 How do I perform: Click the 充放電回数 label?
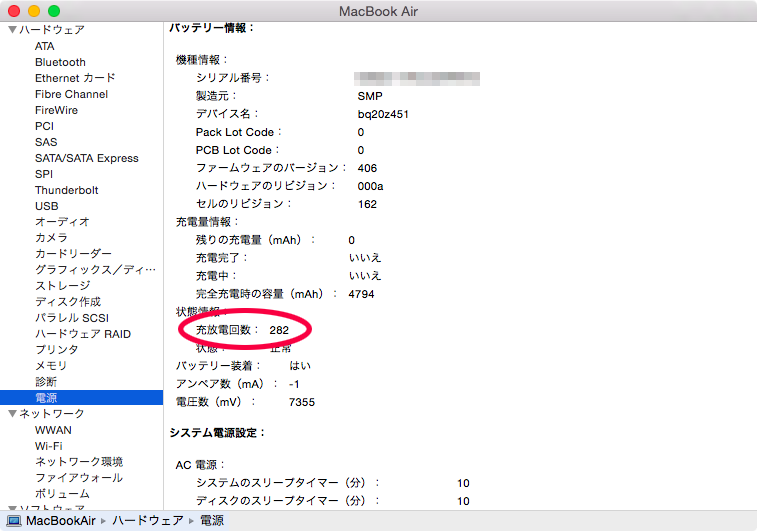point(227,330)
